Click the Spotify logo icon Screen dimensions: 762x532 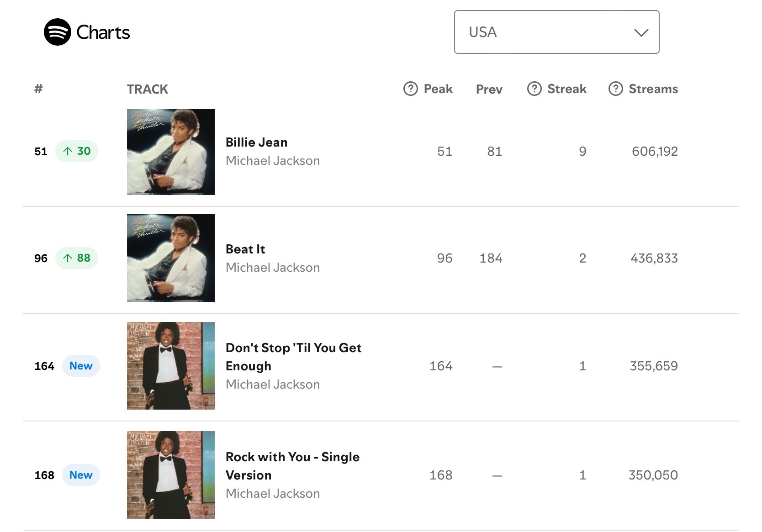coord(57,32)
